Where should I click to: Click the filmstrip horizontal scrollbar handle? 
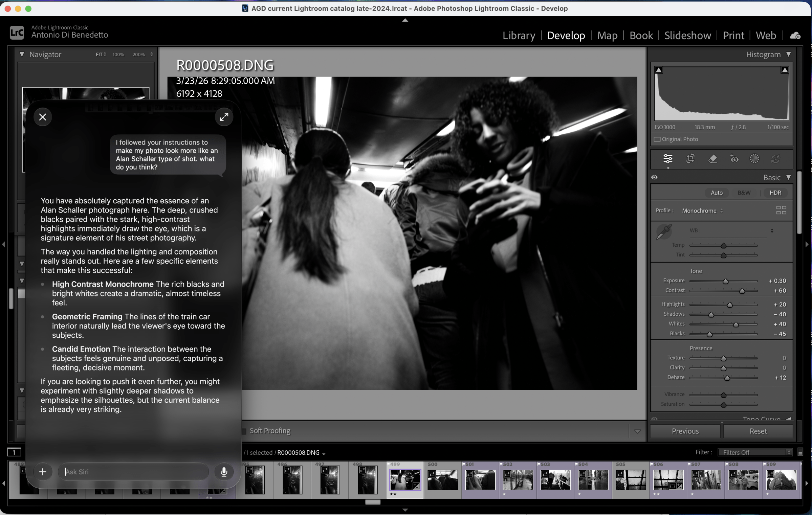click(373, 502)
